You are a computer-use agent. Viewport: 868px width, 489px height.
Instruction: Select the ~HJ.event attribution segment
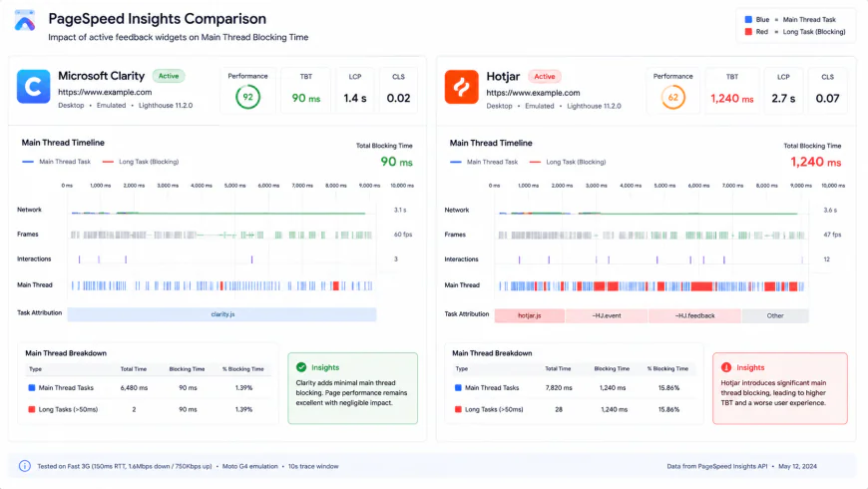[607, 315]
